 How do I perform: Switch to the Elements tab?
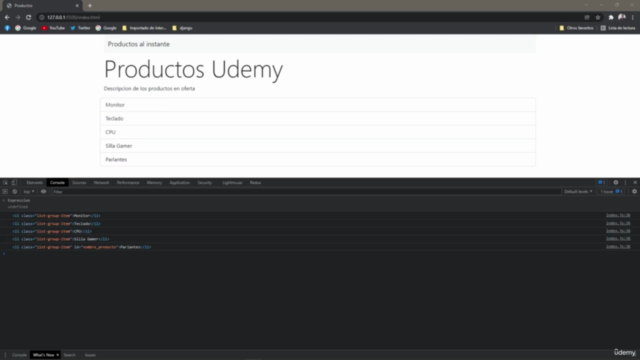click(35, 182)
